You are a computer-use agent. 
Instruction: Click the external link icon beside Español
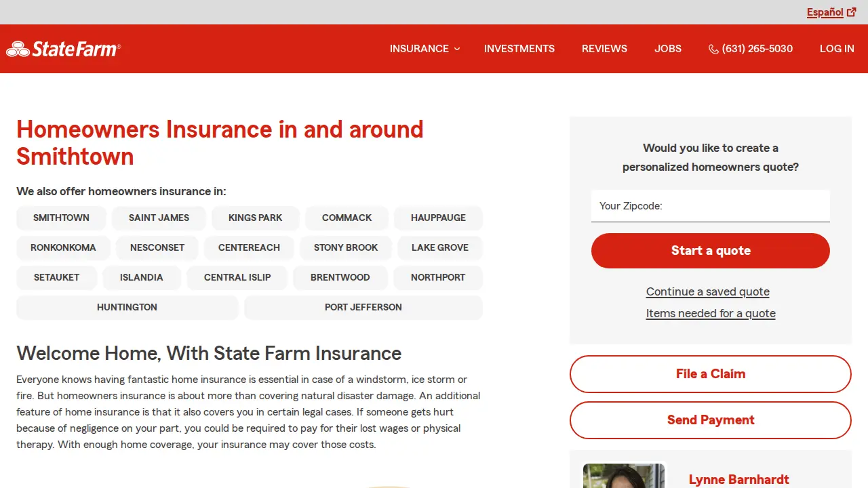coord(852,12)
